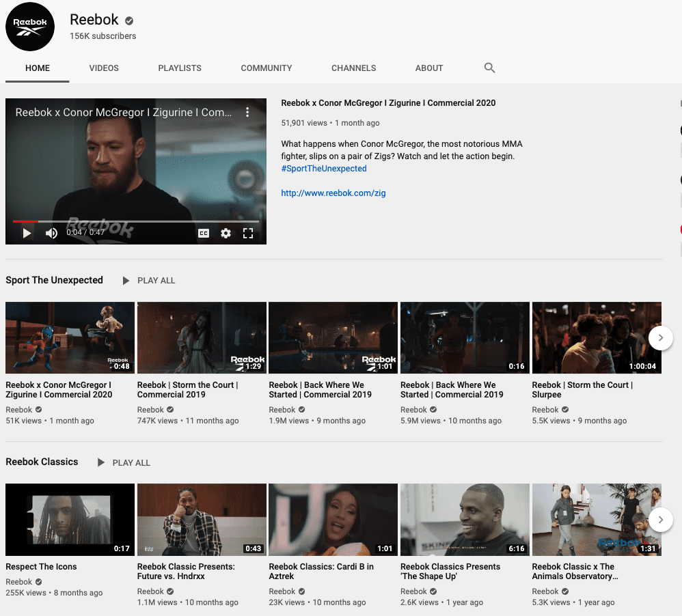Image resolution: width=682 pixels, height=616 pixels.
Task: Open player settings gear icon
Action: tap(226, 234)
